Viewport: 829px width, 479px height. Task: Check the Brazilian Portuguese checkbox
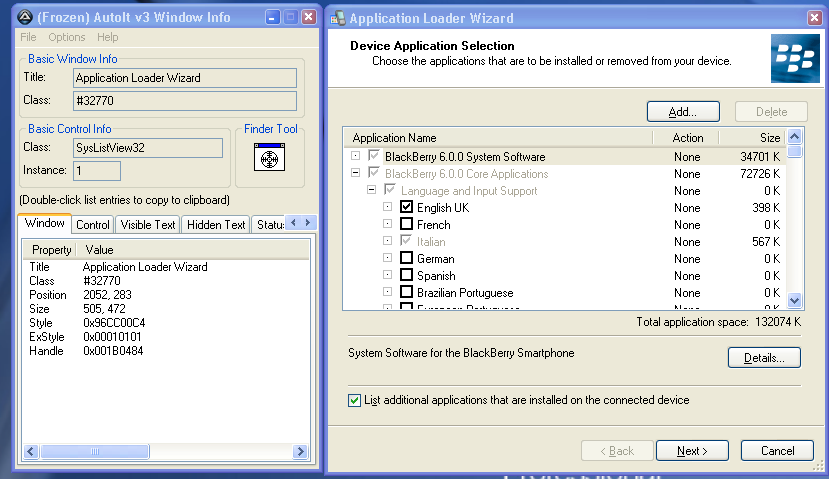pyautogui.click(x=406, y=292)
